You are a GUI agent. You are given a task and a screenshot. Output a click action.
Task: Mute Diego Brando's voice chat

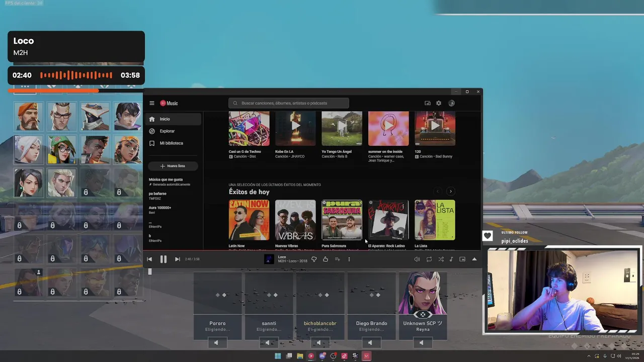tap(370, 343)
